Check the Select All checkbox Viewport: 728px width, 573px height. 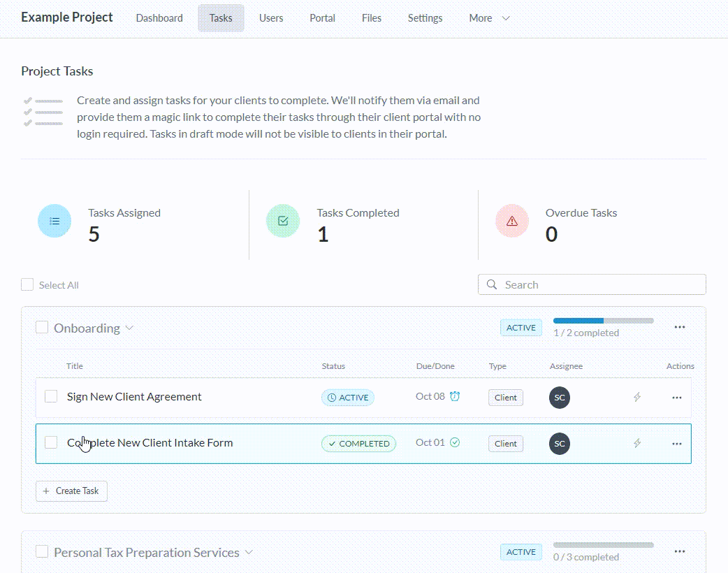[27, 284]
